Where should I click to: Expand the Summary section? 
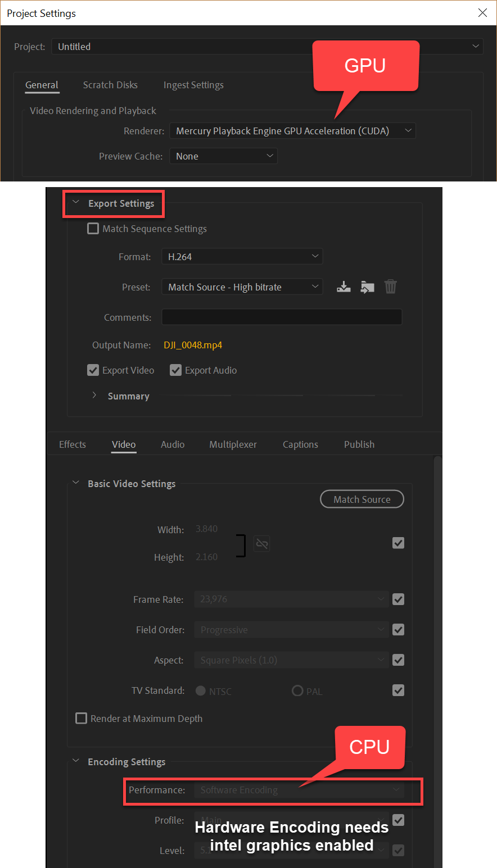[x=94, y=396]
